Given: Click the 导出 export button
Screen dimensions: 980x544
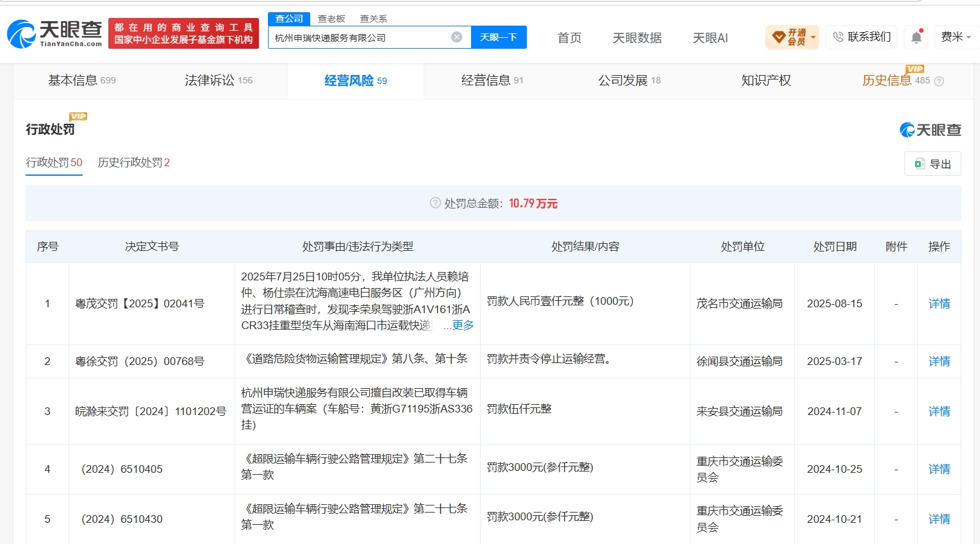Looking at the screenshot, I should pyautogui.click(x=933, y=164).
